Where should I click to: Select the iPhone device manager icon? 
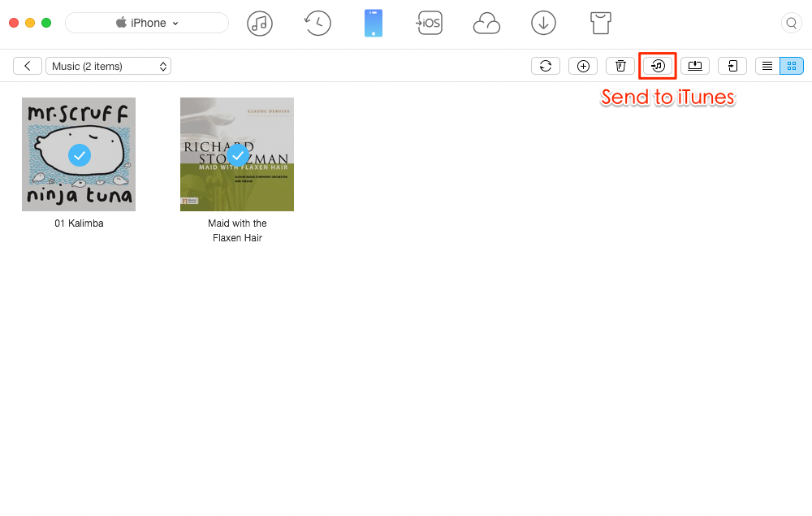(x=374, y=24)
